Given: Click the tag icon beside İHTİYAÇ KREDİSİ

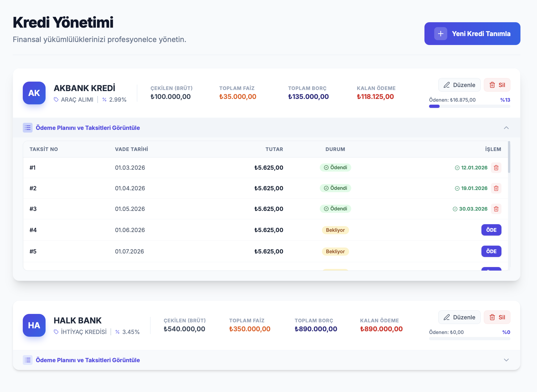Looking at the screenshot, I should click(x=56, y=332).
